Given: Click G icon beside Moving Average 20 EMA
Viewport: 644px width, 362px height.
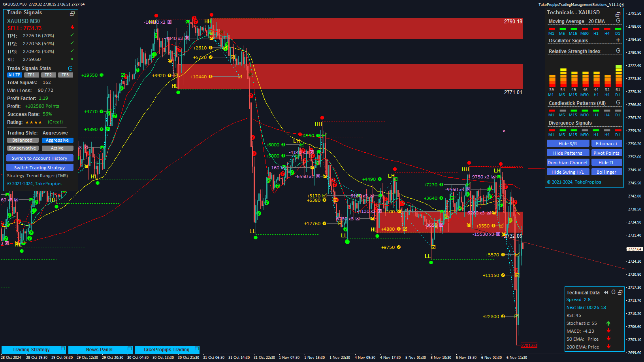Looking at the screenshot, I should 618,21.
